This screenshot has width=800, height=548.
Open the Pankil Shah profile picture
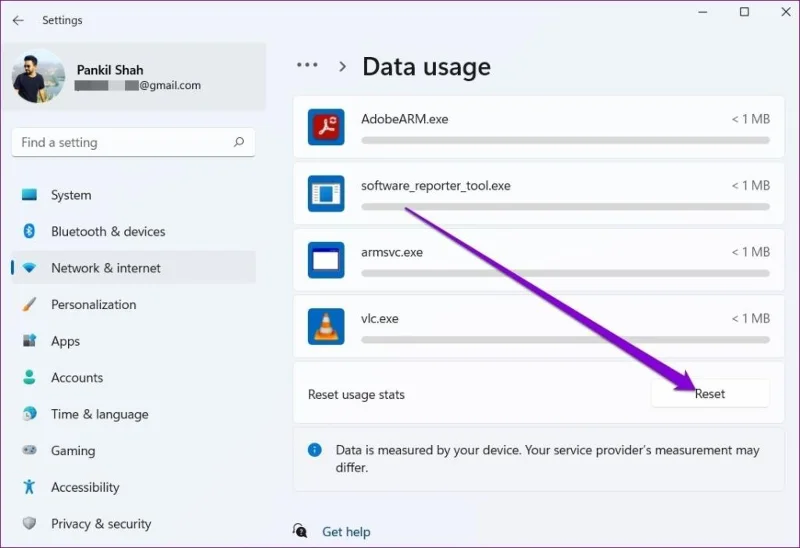(x=38, y=76)
